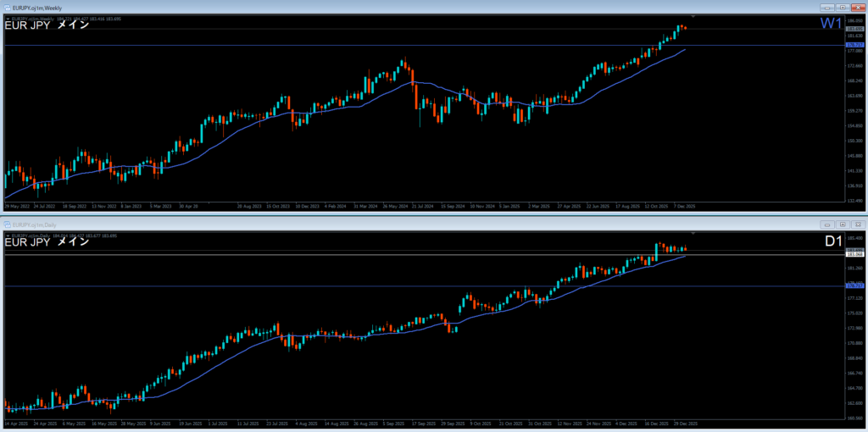This screenshot has height=432, width=868.
Task: Close the EURJPY Daily chart window
Action: click(x=858, y=224)
